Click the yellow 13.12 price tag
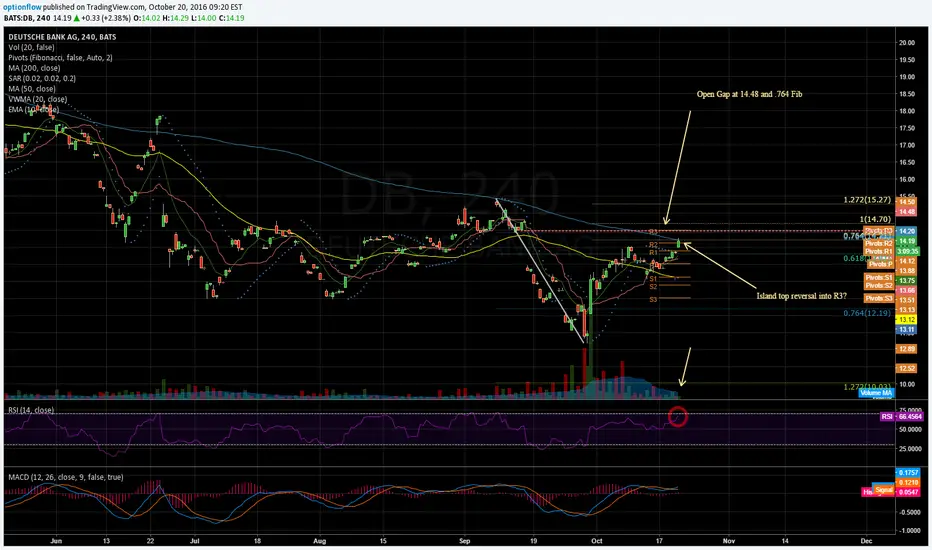The width and height of the screenshot is (932, 550). (906, 320)
